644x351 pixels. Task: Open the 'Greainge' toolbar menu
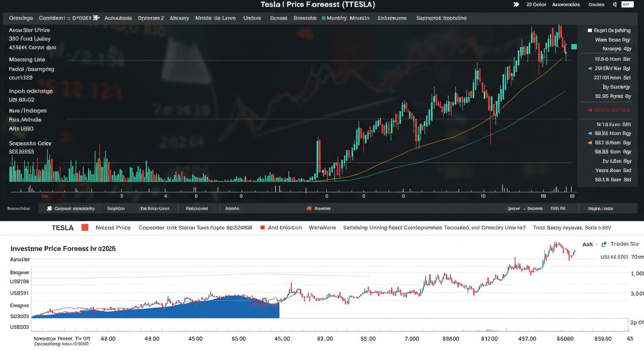(x=21, y=18)
